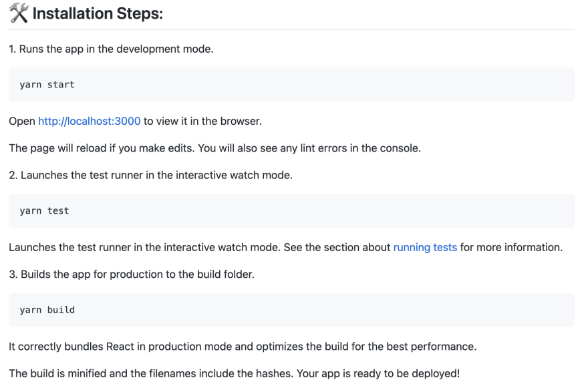Viewport: 588px width, 390px height.
Task: Click the yarn test code block
Action: (x=291, y=211)
